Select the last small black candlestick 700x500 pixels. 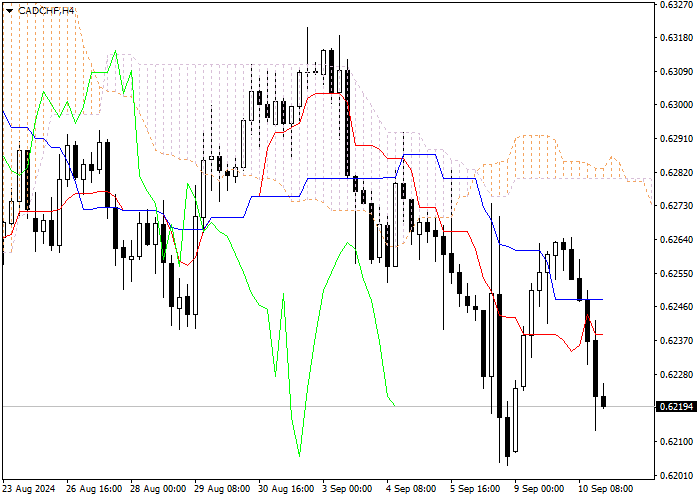coord(604,401)
